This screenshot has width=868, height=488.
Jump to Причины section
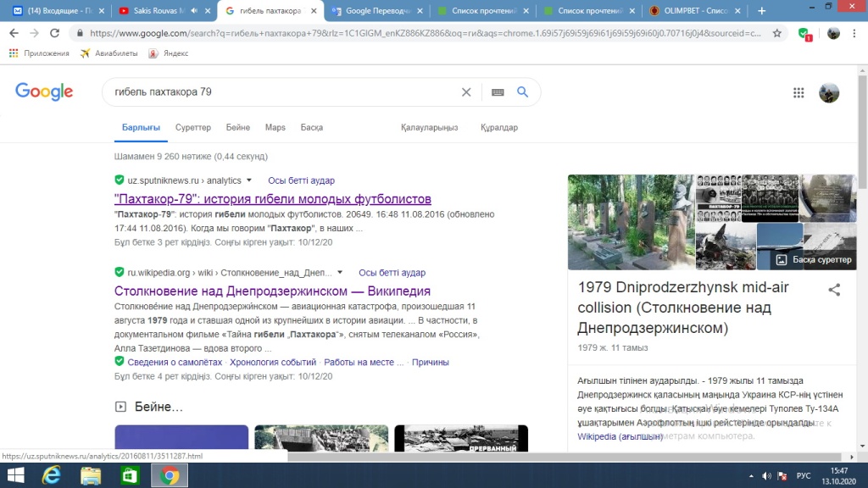[x=430, y=362]
